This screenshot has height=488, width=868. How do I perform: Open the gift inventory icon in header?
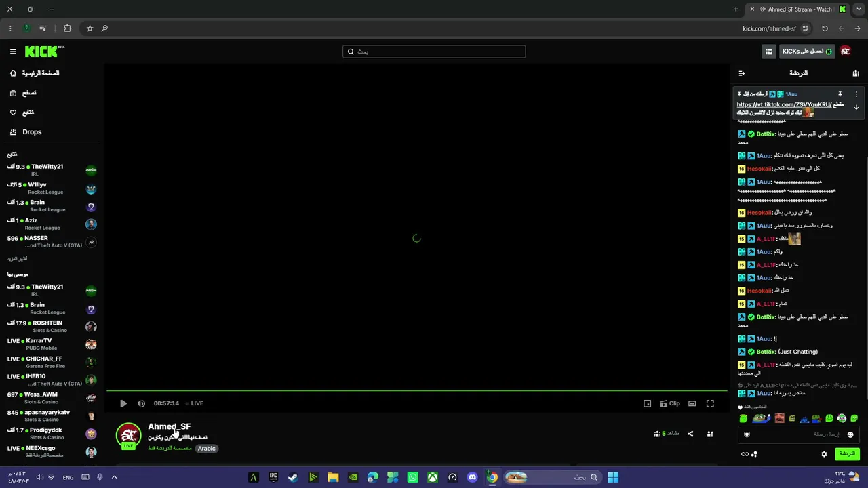click(769, 52)
